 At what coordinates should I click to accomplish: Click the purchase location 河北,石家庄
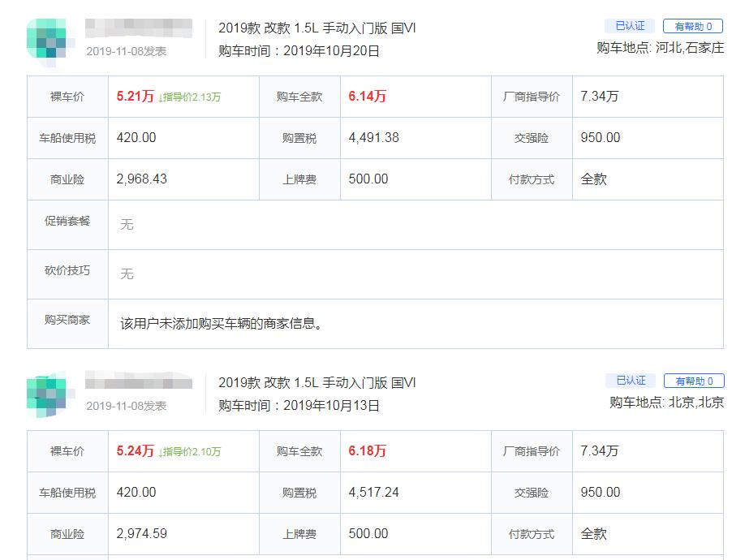pos(690,46)
